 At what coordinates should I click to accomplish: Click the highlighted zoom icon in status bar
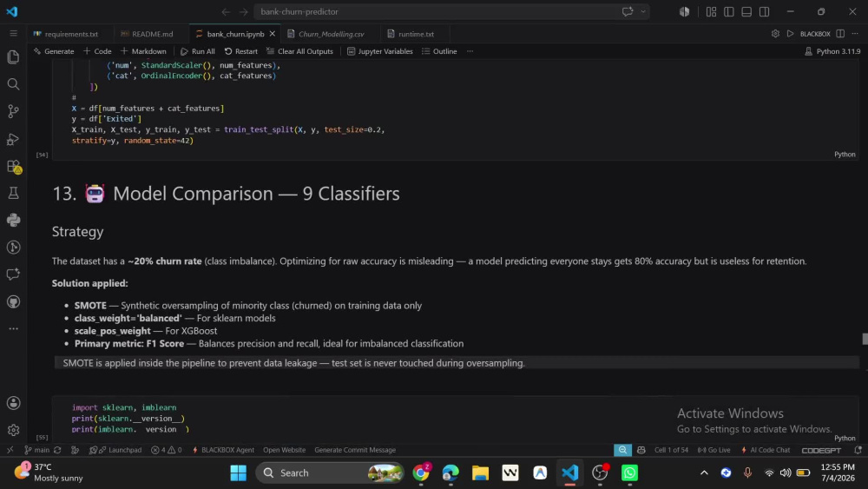622,450
